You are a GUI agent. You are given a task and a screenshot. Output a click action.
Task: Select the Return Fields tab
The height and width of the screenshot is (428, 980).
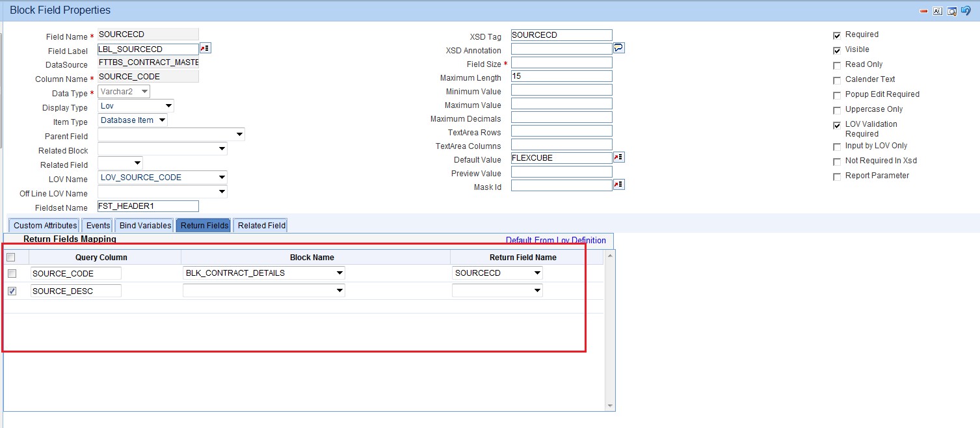click(x=204, y=226)
